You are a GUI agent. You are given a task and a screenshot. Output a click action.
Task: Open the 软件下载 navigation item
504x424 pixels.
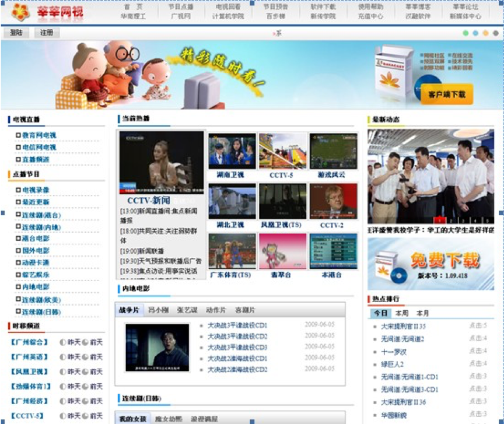pyautogui.click(x=323, y=7)
